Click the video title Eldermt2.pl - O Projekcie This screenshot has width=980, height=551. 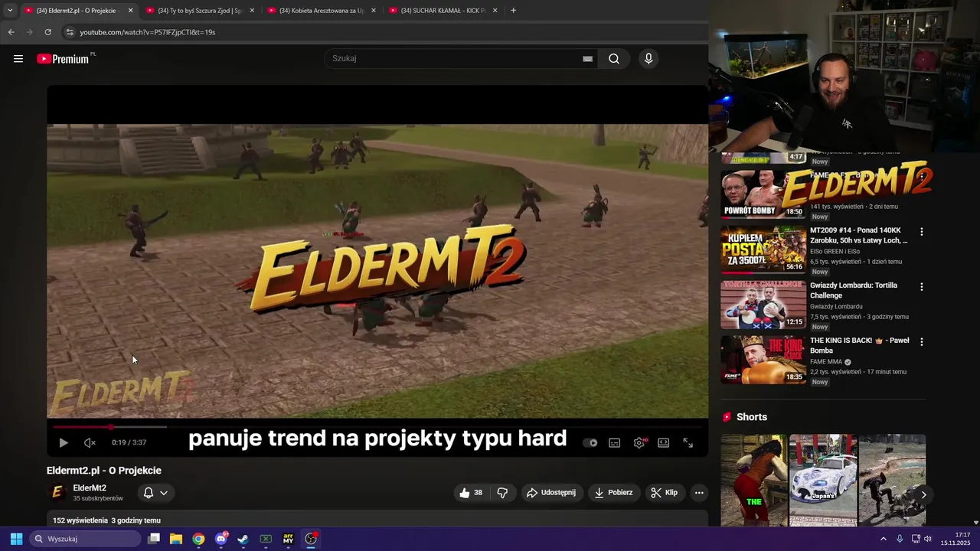coord(104,471)
